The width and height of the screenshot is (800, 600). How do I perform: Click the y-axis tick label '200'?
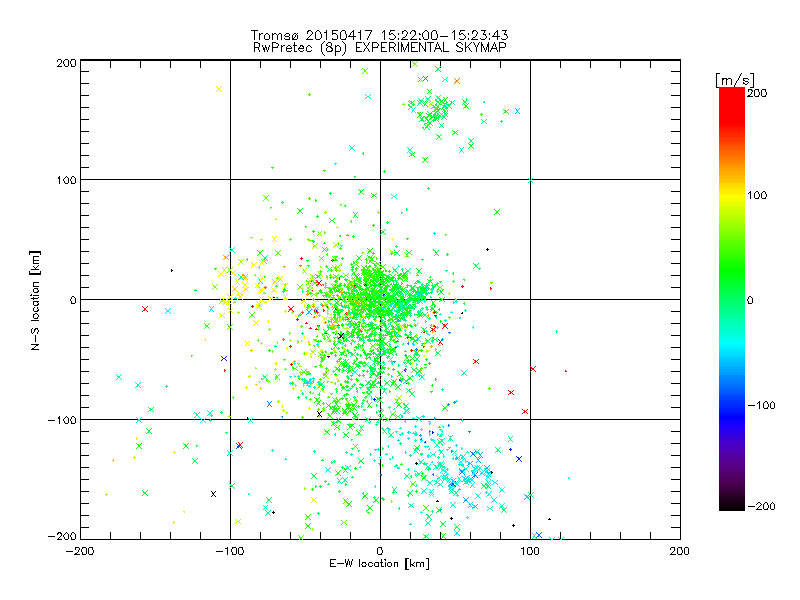coord(67,63)
